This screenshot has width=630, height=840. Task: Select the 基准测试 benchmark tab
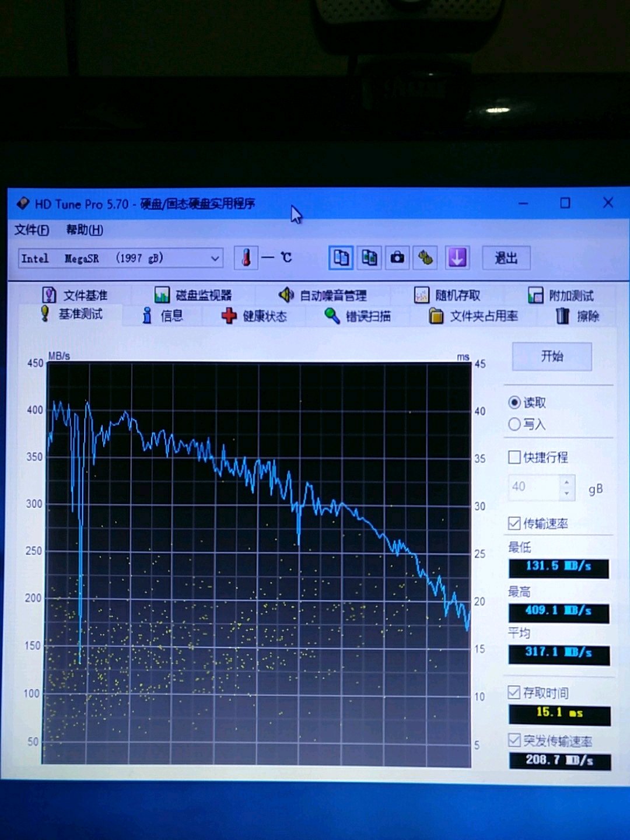click(x=71, y=314)
